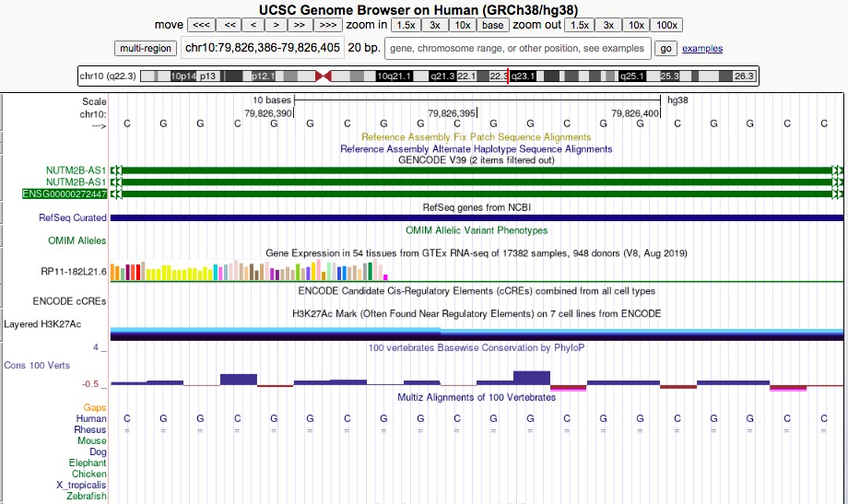Click the Scale label in the base position track
The image size is (848, 504).
94,101
